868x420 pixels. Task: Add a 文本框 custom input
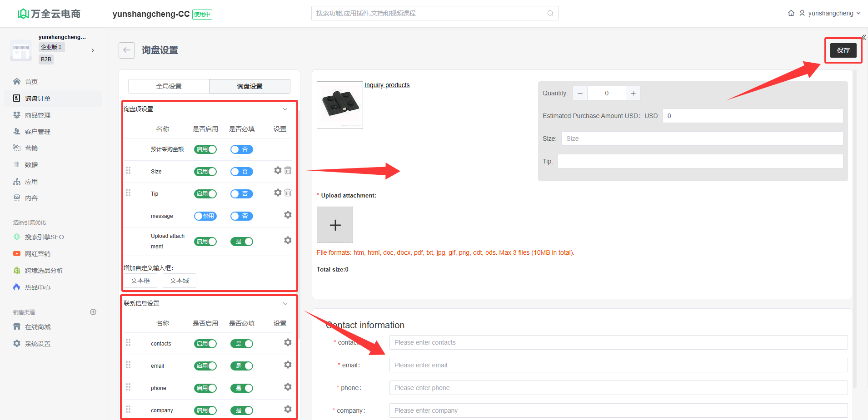[140, 281]
